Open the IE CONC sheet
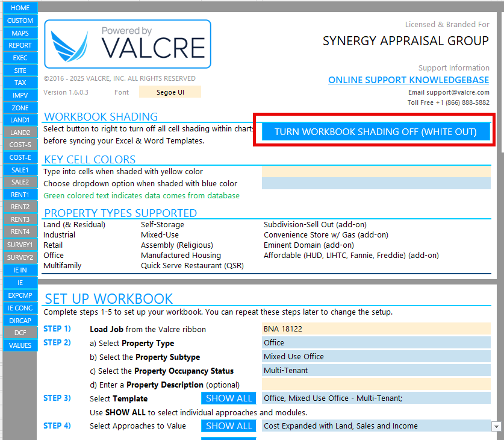The width and height of the screenshot is (504, 440). coord(20,308)
